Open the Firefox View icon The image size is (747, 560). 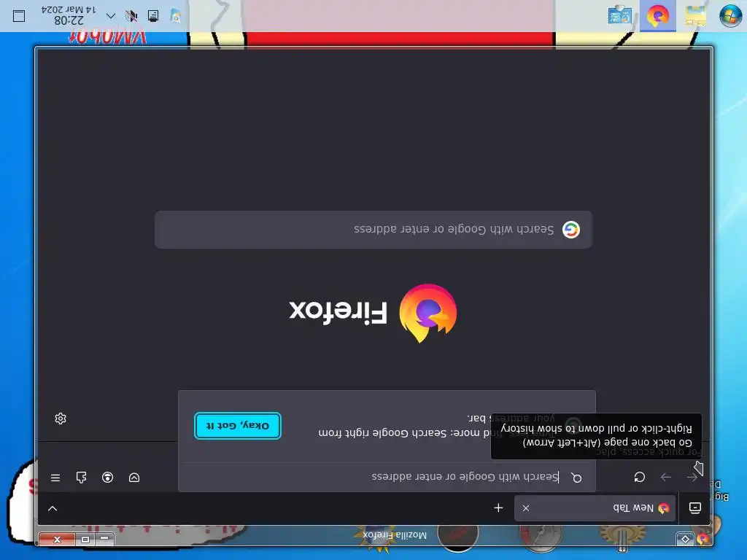click(695, 508)
